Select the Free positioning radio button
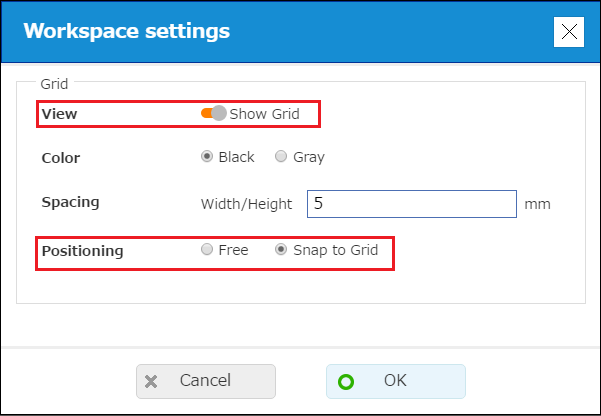601x416 pixels. coord(207,250)
